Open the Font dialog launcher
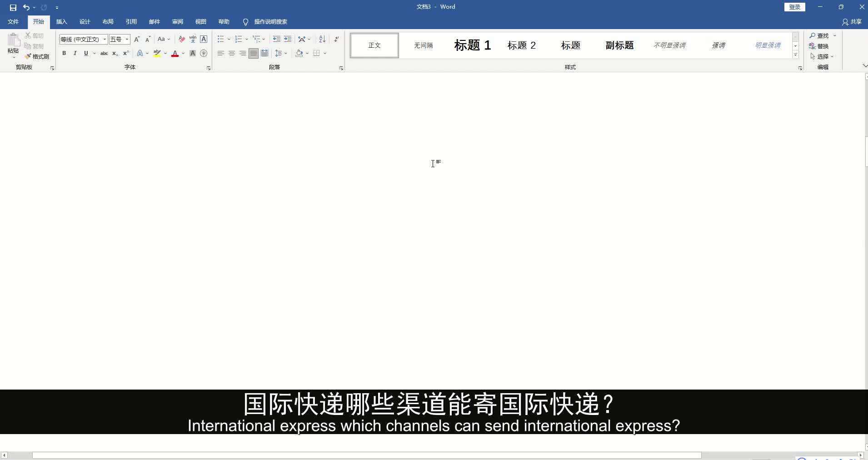868x460 pixels. pos(209,68)
